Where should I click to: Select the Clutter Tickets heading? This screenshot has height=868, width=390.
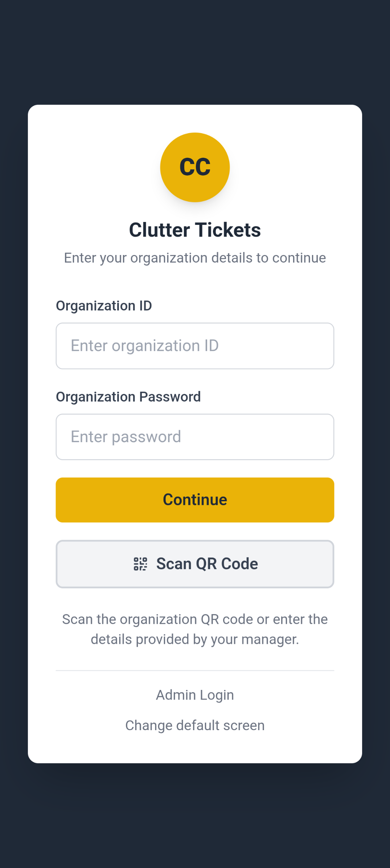pyautogui.click(x=195, y=229)
